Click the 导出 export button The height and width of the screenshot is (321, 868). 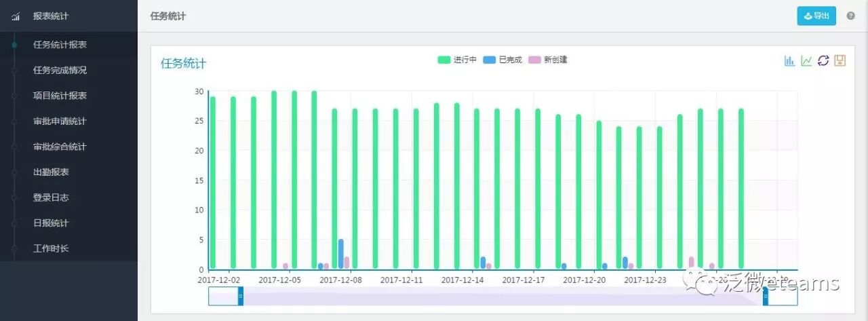pyautogui.click(x=816, y=16)
